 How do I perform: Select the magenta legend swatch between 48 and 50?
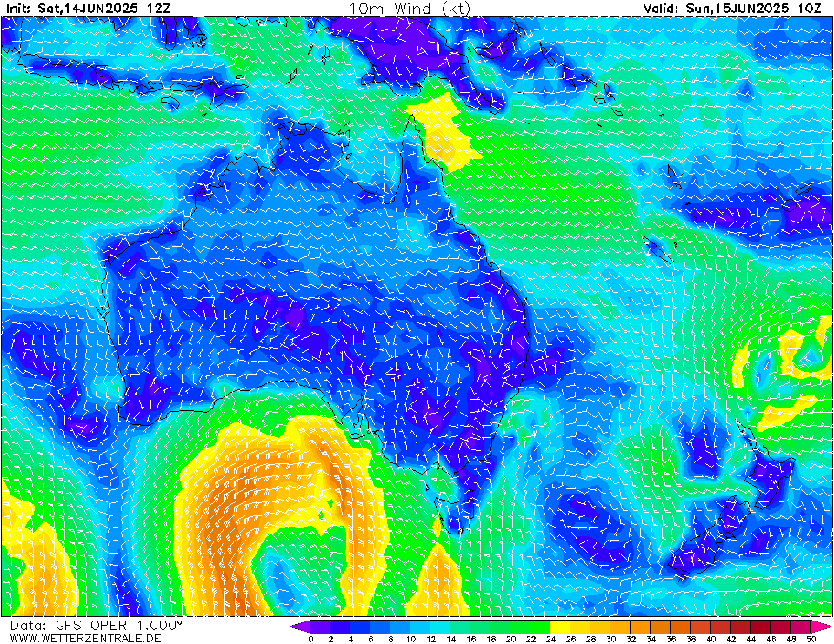800,627
